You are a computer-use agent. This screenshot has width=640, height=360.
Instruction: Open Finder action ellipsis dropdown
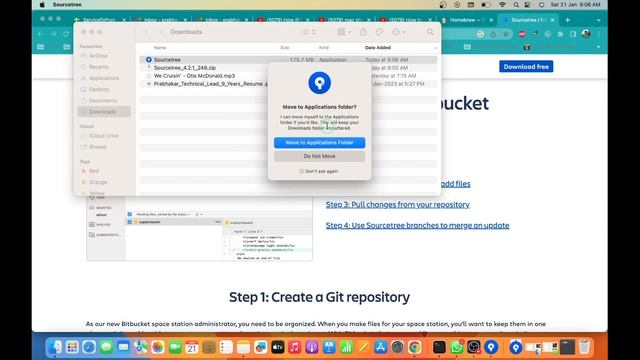pos(398,32)
